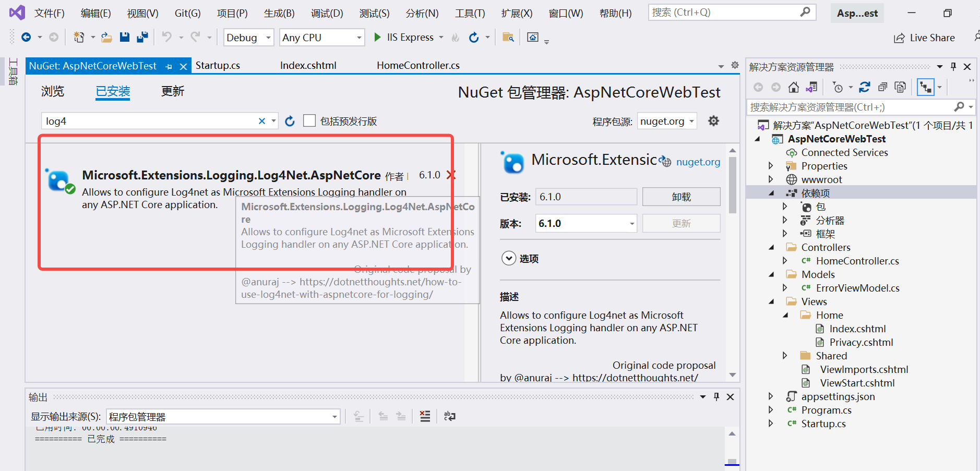
Task: Expand the Properties node
Action: pyautogui.click(x=771, y=166)
